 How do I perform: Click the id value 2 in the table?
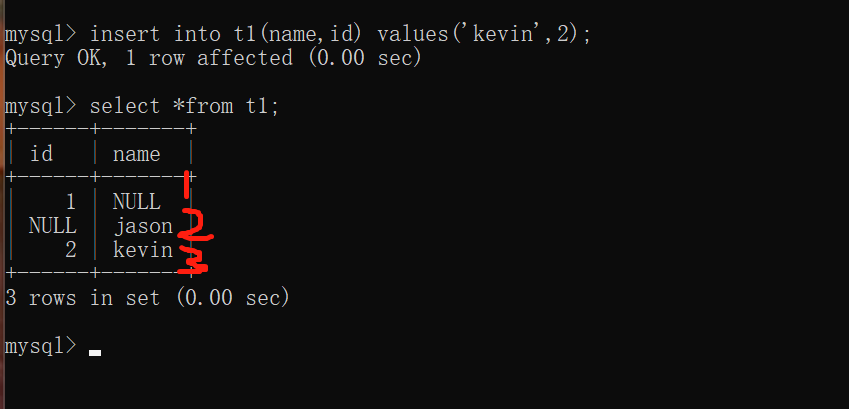point(70,250)
